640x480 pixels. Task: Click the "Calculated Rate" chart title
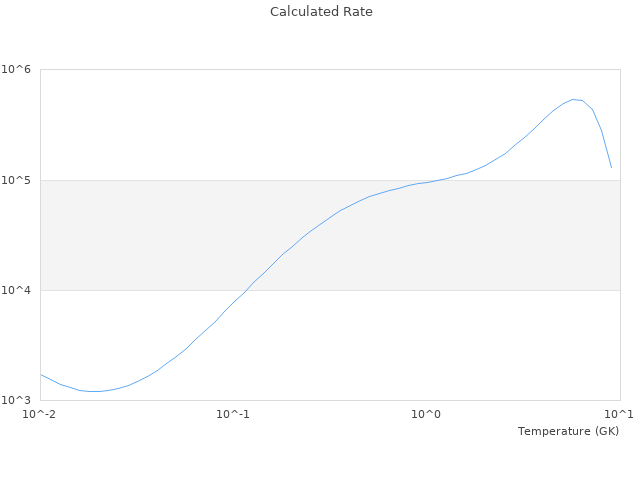(x=321, y=12)
